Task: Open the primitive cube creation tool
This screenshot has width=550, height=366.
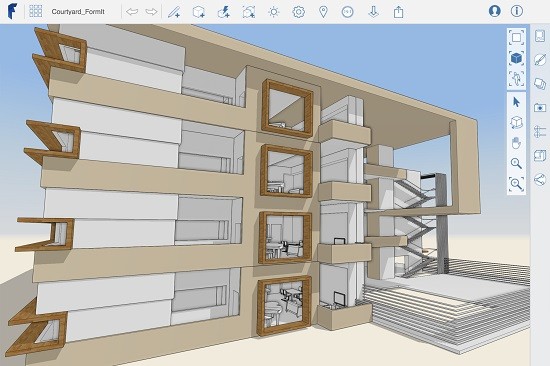Action: click(199, 12)
